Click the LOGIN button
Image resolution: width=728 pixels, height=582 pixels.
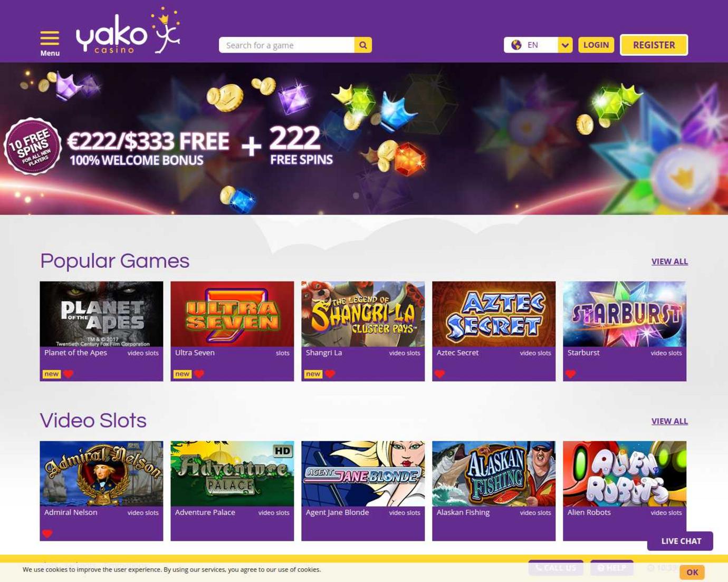(x=596, y=45)
